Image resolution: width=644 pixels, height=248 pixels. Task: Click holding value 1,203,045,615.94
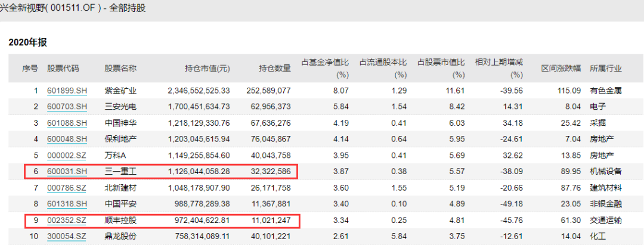(x=199, y=139)
